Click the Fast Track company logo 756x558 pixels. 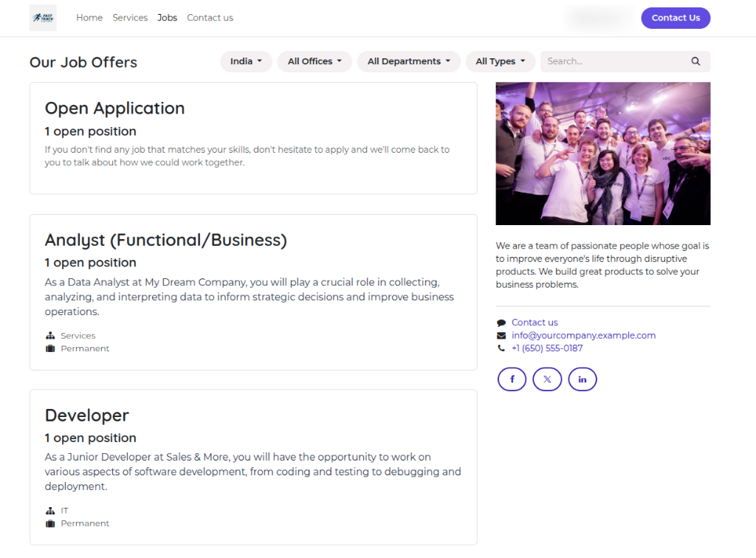[x=43, y=18]
